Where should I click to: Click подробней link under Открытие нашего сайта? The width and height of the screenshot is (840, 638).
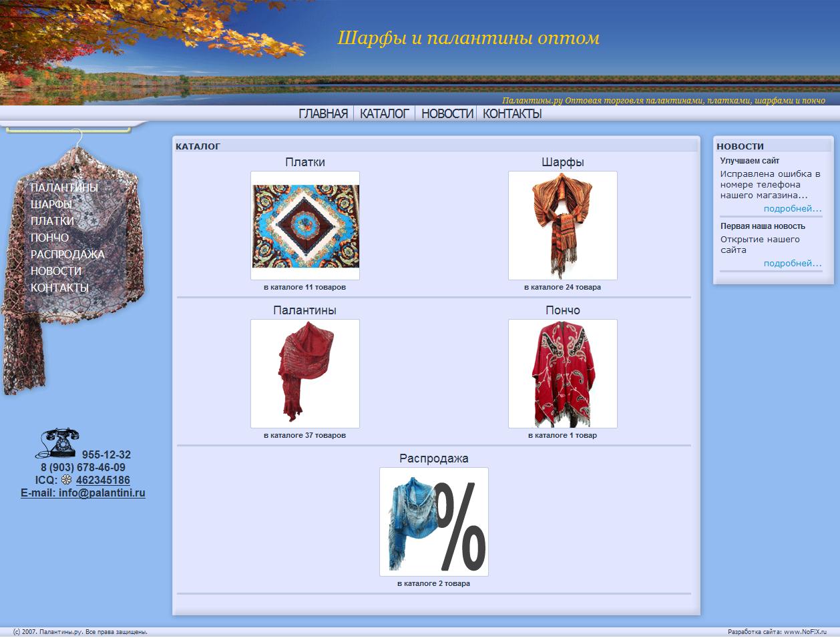792,263
